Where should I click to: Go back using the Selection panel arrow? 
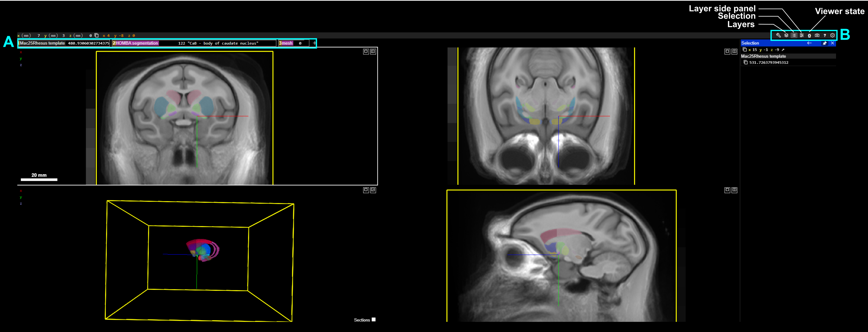pos(809,43)
